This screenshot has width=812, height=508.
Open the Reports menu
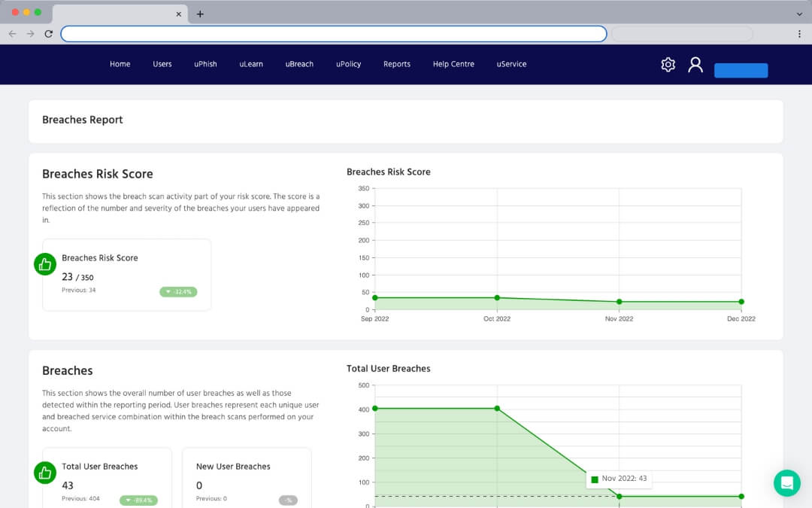pyautogui.click(x=396, y=64)
